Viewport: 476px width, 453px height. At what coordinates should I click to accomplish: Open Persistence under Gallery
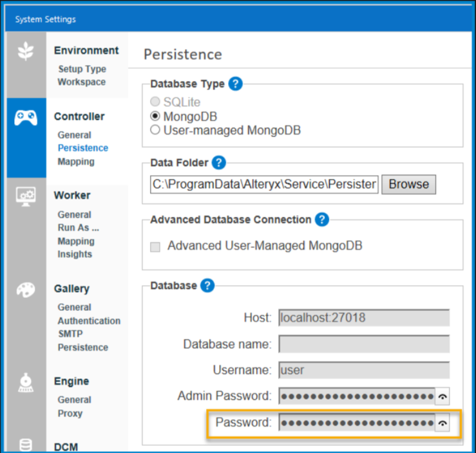83,347
